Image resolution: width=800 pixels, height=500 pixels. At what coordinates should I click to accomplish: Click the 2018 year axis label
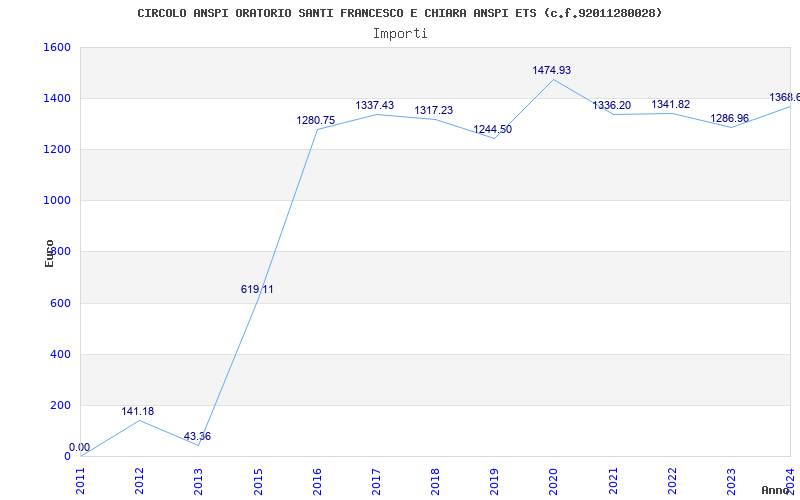pos(436,481)
